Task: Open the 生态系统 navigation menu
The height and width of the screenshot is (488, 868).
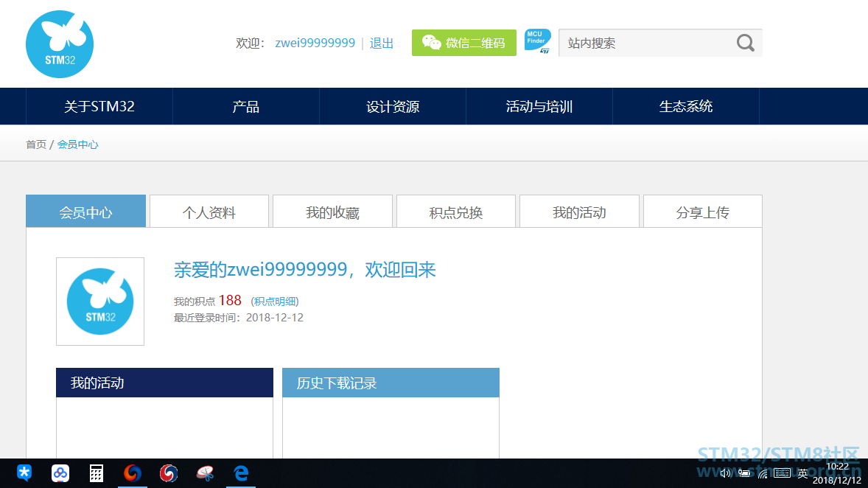Action: (686, 106)
